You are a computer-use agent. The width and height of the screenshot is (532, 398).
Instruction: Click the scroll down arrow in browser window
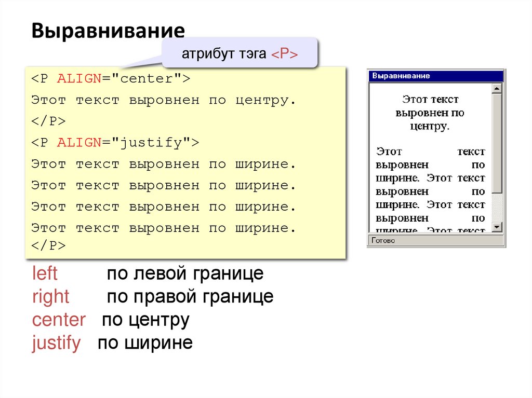pyautogui.click(x=497, y=227)
